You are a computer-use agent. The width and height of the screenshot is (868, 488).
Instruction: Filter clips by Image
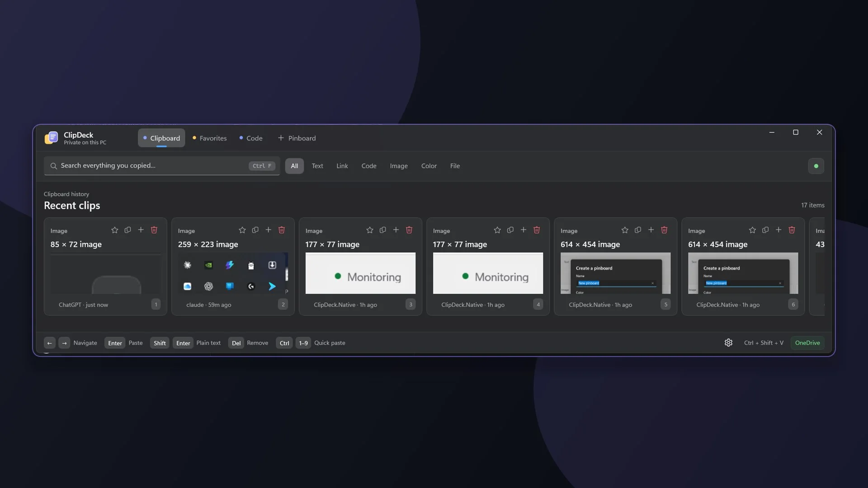pos(399,166)
